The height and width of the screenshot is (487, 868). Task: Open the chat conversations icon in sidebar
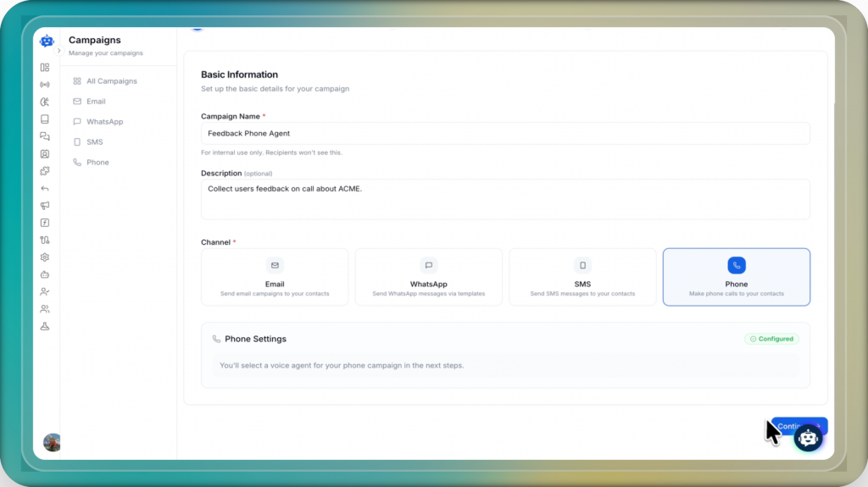[x=45, y=136]
